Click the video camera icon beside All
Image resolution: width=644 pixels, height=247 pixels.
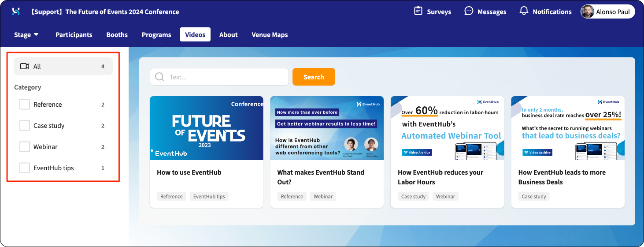coord(25,66)
